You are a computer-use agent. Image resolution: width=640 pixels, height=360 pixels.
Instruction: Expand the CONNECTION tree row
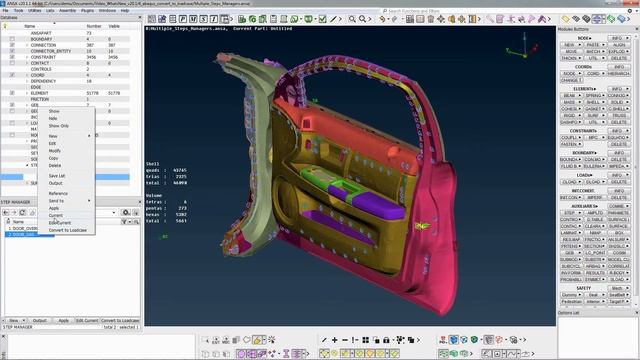27,45
